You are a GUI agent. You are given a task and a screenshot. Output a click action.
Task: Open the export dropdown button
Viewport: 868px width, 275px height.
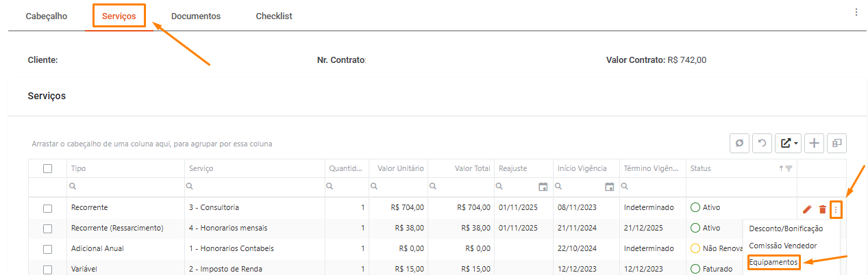coord(788,143)
